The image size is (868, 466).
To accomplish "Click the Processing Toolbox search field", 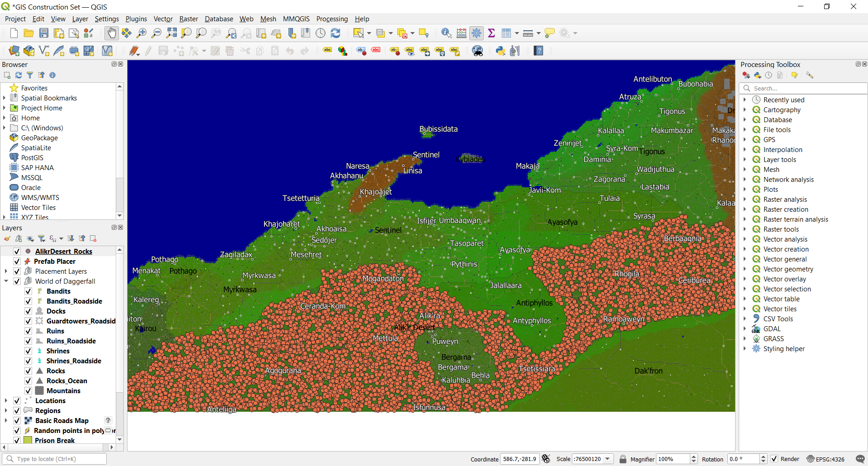I will (x=803, y=88).
